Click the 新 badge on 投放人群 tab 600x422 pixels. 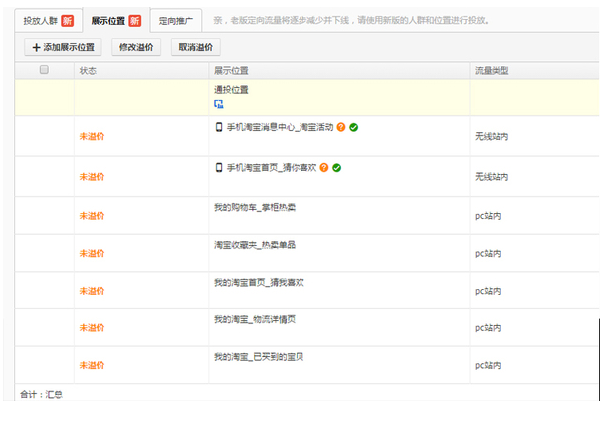[67, 21]
